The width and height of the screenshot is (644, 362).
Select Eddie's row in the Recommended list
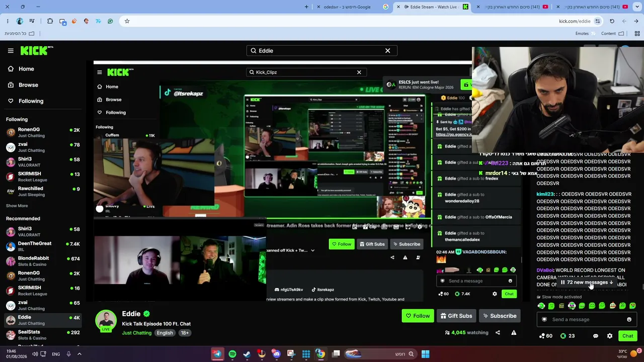point(43,320)
